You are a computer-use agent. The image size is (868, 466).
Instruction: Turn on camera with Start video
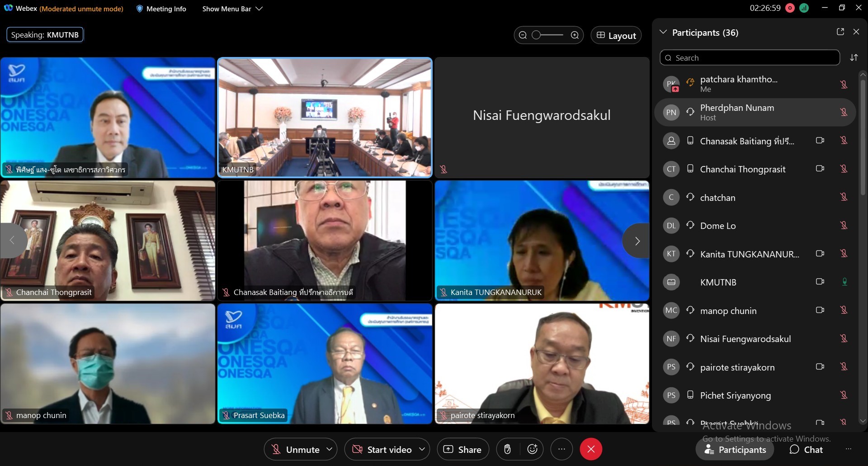pyautogui.click(x=382, y=449)
